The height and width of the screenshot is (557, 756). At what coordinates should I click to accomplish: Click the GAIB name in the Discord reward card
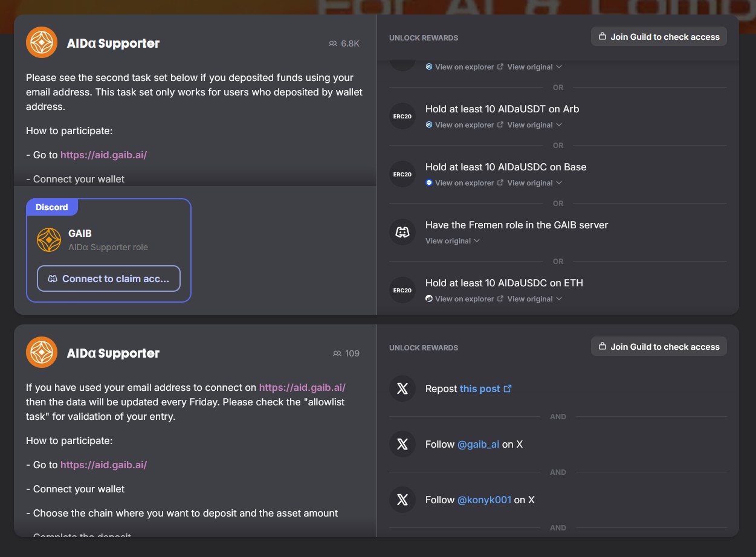80,233
